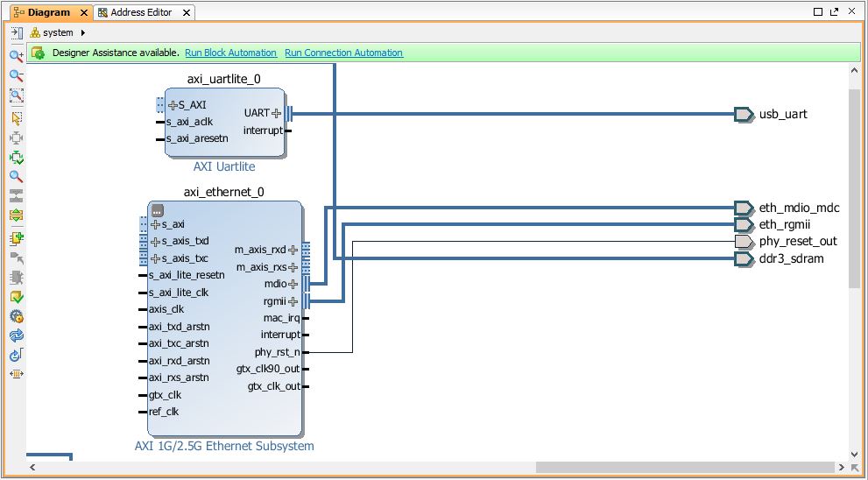Maximize the diagram pane
Viewport: 868px width, 480px height.
(x=818, y=11)
